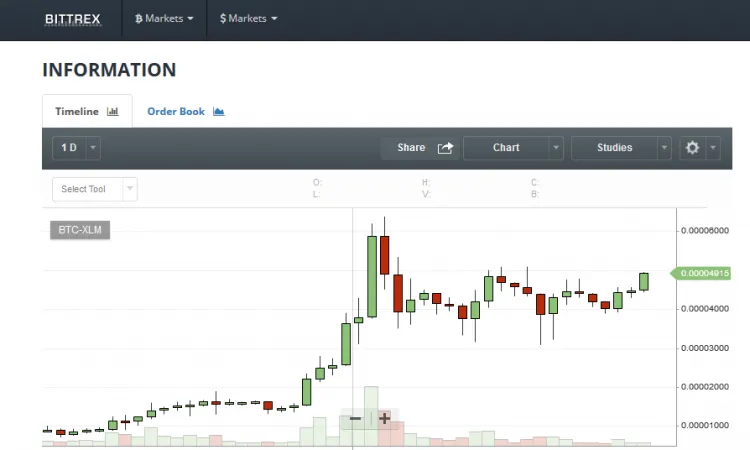The width and height of the screenshot is (750, 450).
Task: Open the Select Tool combo box
Action: [x=95, y=189]
